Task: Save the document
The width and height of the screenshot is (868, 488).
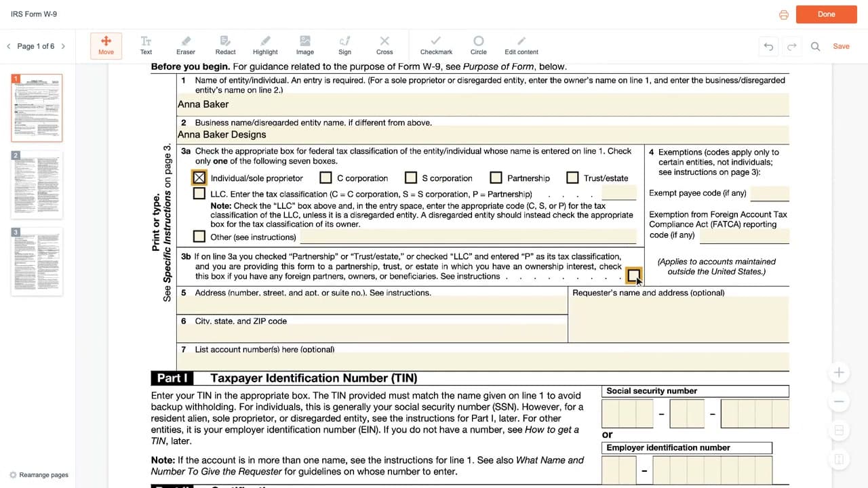Action: (841, 46)
